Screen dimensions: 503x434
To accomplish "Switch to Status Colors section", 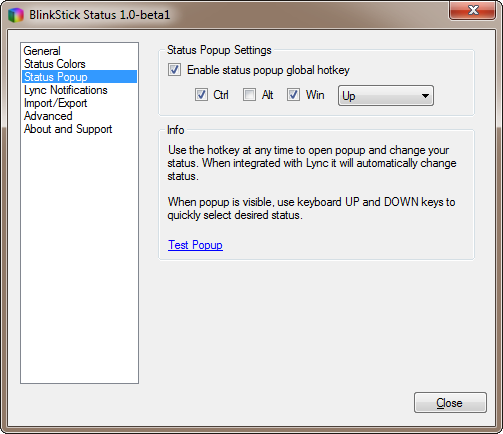I will click(55, 64).
